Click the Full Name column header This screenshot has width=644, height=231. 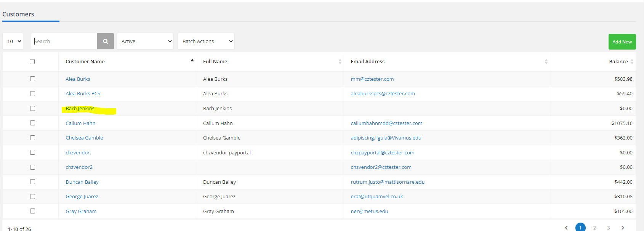[x=215, y=61]
